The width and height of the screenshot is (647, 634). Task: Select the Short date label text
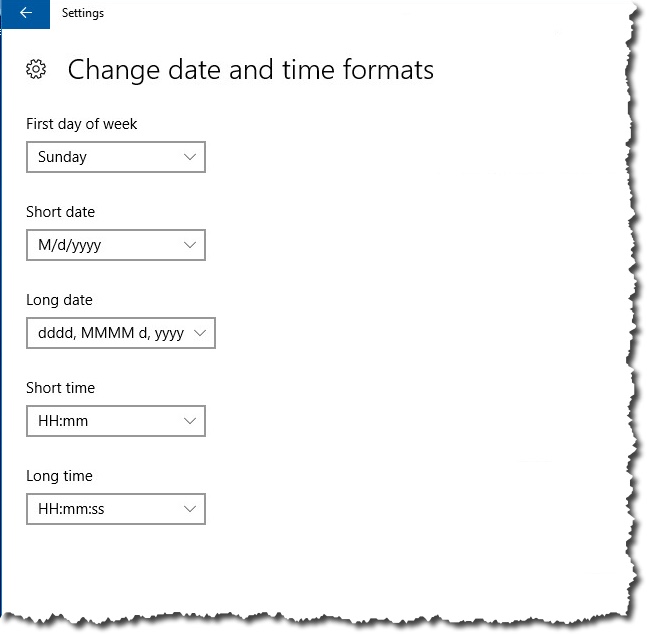point(60,212)
